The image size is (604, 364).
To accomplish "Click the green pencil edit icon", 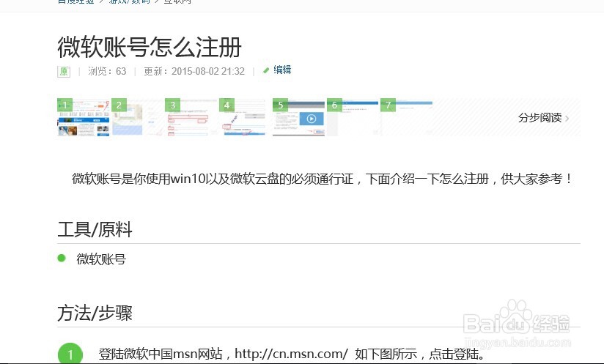I will (266, 70).
